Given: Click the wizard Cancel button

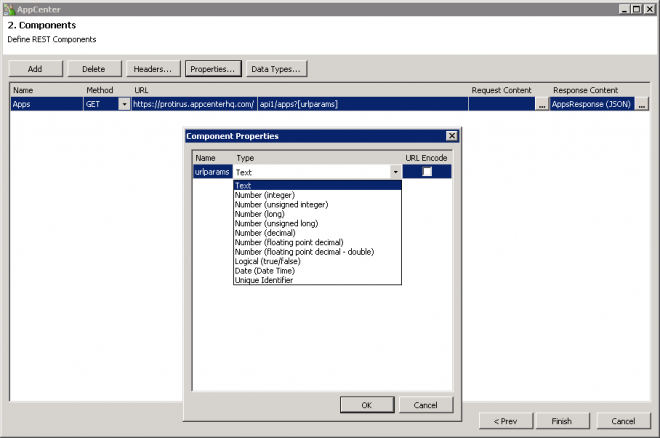Looking at the screenshot, I should [623, 421].
